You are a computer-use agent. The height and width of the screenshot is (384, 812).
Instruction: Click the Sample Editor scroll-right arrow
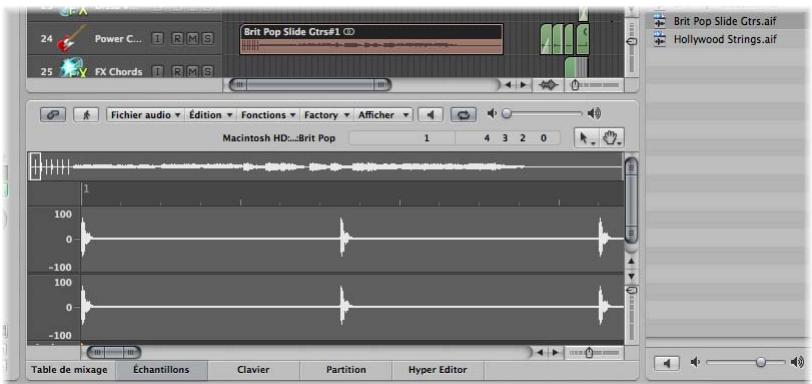pyautogui.click(x=555, y=352)
